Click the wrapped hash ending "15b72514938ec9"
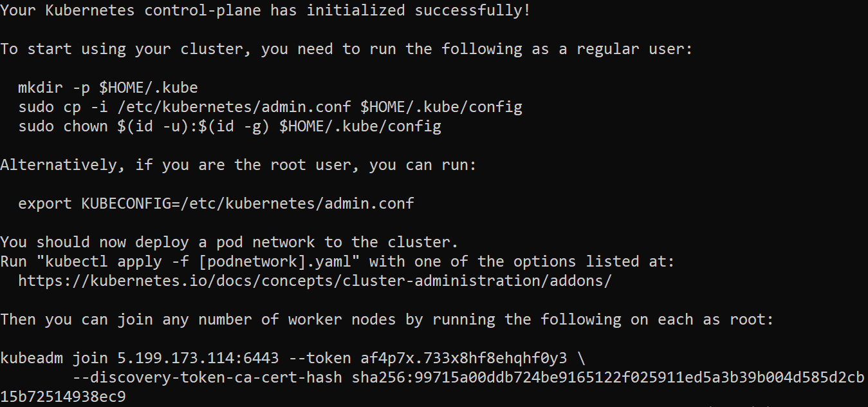The width and height of the screenshot is (868, 407). (63, 397)
